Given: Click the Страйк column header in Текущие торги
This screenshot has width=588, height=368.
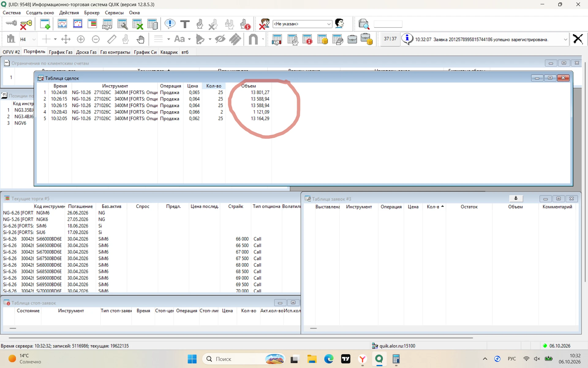Looking at the screenshot, I should pyautogui.click(x=236, y=206).
